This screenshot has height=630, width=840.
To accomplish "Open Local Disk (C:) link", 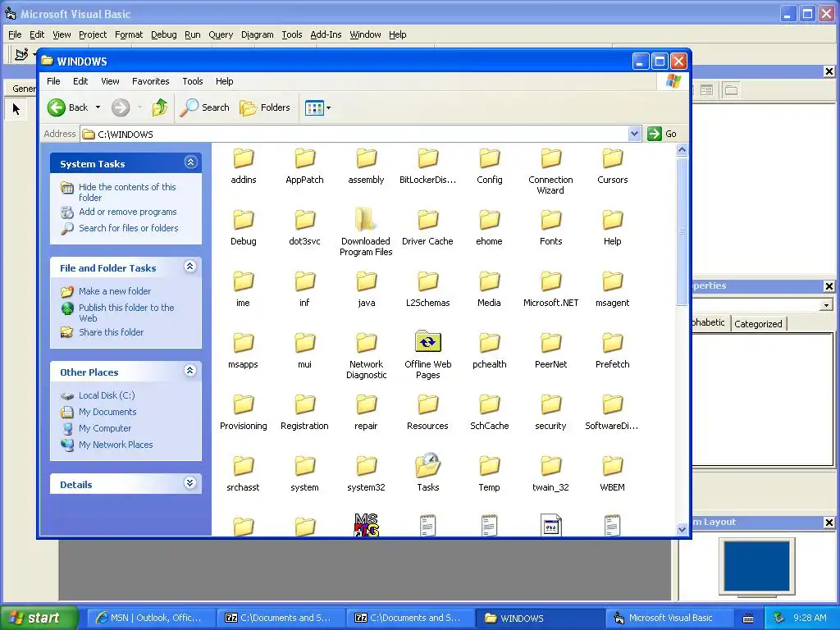I will 107,395.
